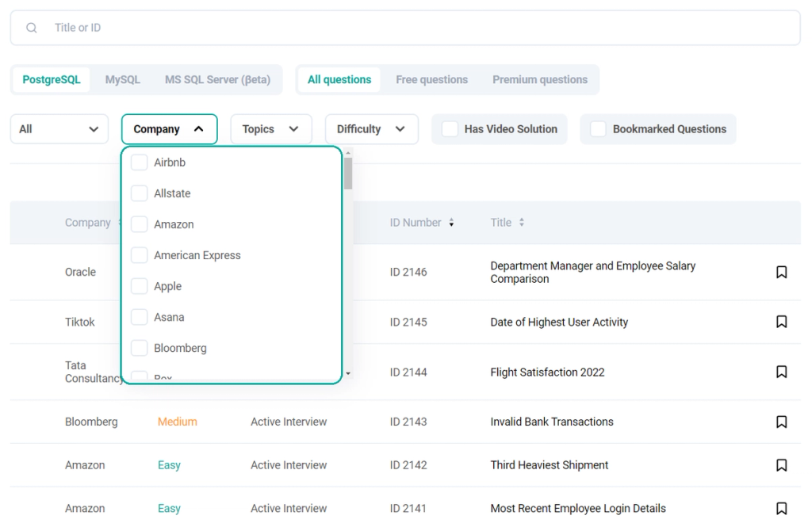Open the Topics dropdown
812x527 pixels.
(270, 129)
